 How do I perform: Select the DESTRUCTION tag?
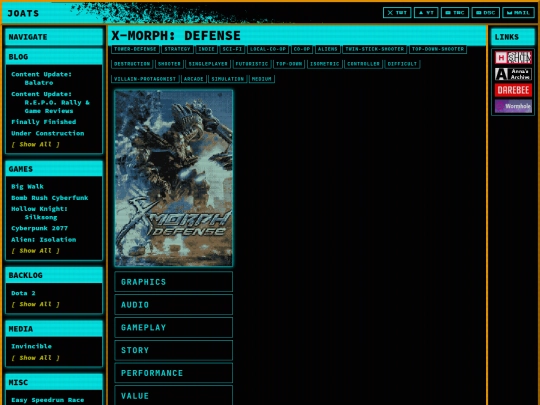132,64
